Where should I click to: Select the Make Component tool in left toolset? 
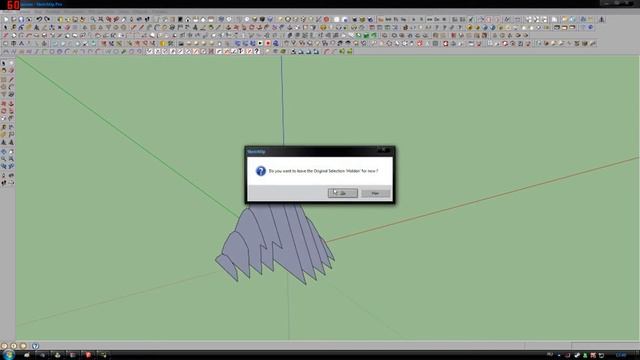(x=11, y=63)
